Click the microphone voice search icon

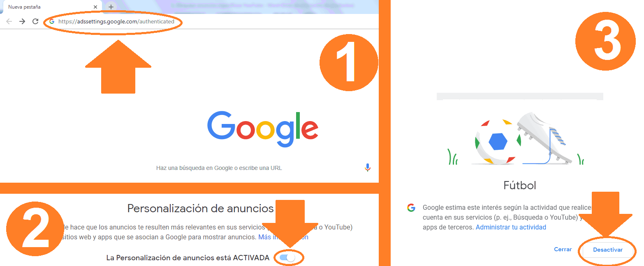[x=368, y=167]
